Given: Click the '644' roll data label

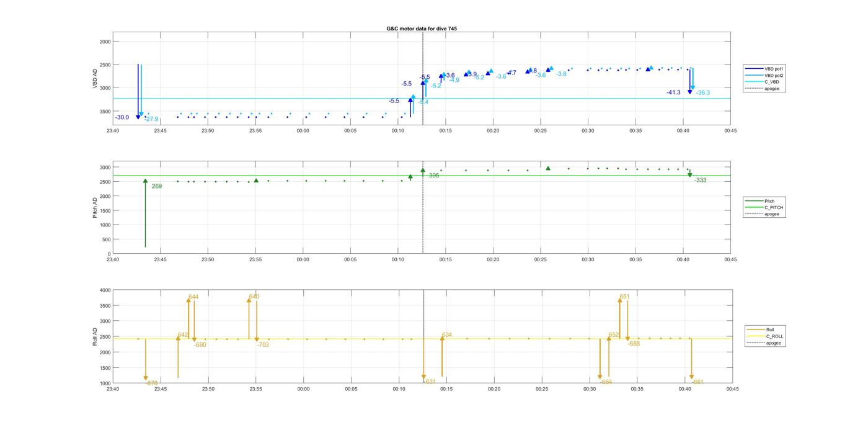Looking at the screenshot, I should tap(193, 297).
